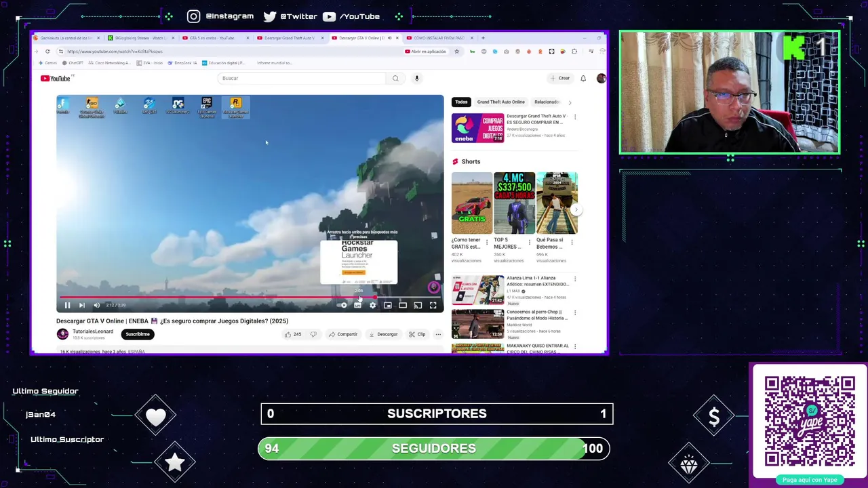The width and height of the screenshot is (868, 488).
Task: Seek on the red video progress bar
Action: [x=250, y=297]
